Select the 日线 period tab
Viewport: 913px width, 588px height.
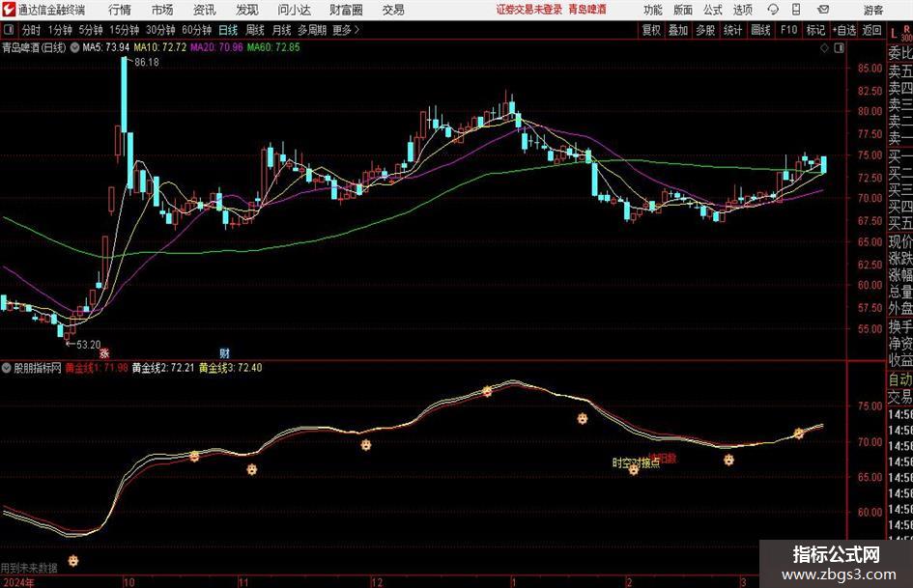tap(228, 30)
